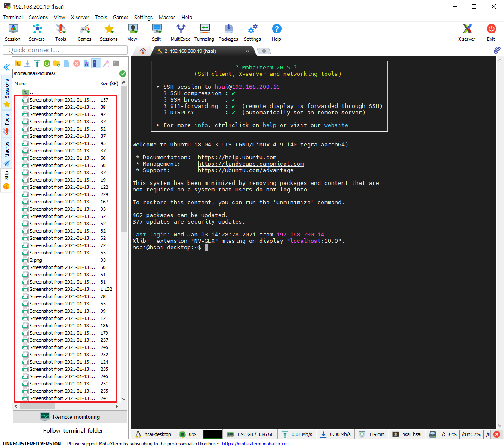Sort files by Size (KB) column header

click(109, 84)
